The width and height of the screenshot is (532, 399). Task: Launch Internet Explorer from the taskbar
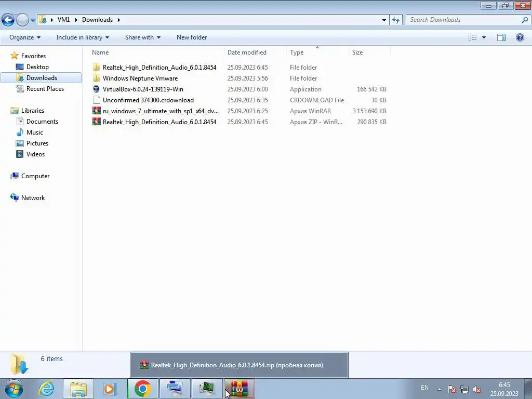[46, 389]
